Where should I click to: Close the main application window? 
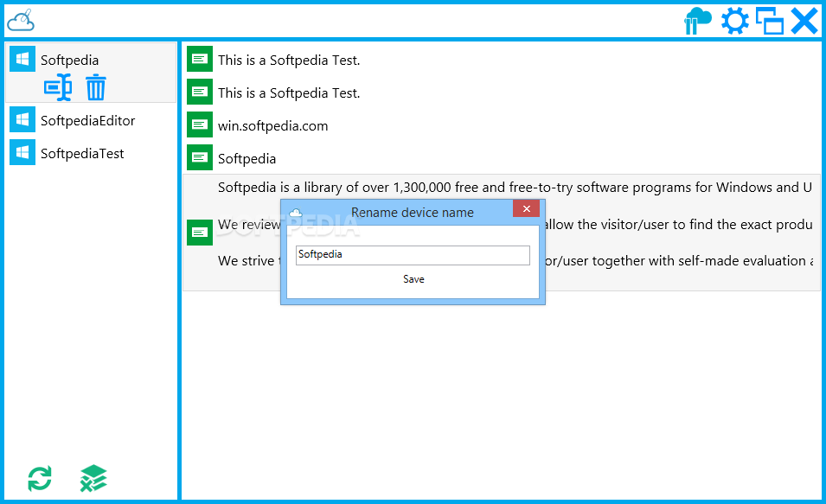[804, 21]
